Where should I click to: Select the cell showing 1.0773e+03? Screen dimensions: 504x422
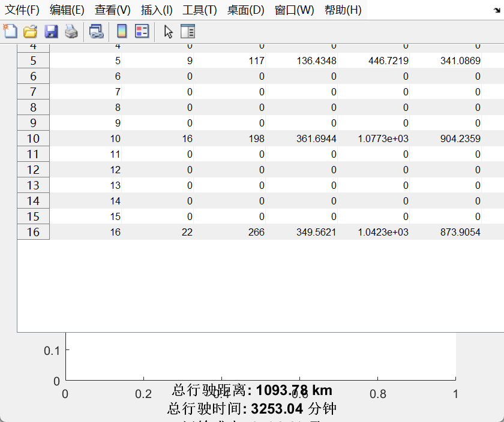coord(373,138)
